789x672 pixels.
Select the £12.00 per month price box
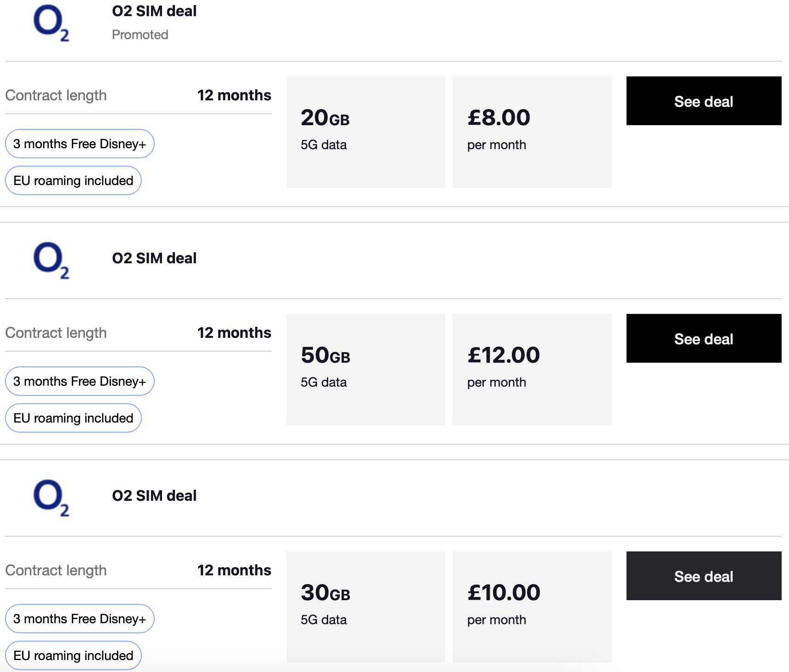pyautogui.click(x=532, y=370)
